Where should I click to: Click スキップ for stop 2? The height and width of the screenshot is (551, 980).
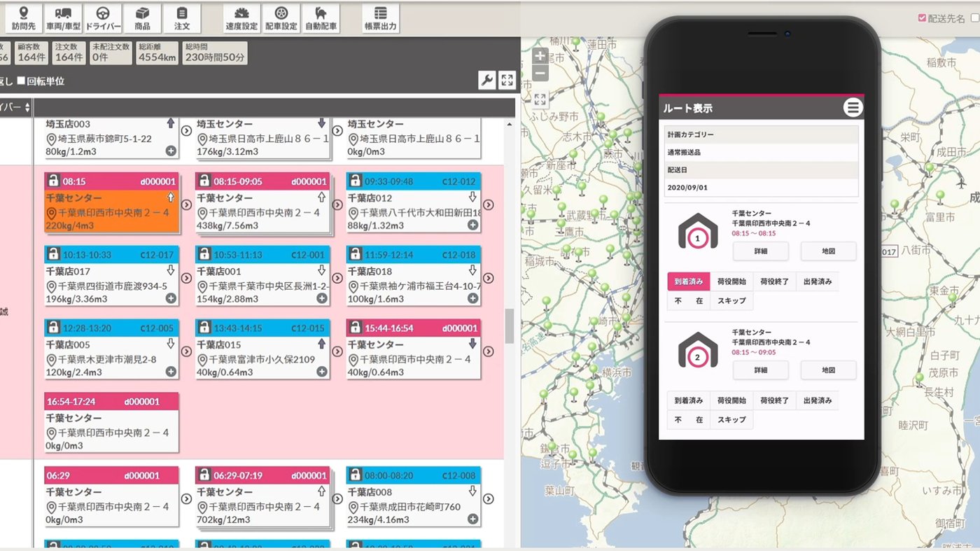[731, 419]
